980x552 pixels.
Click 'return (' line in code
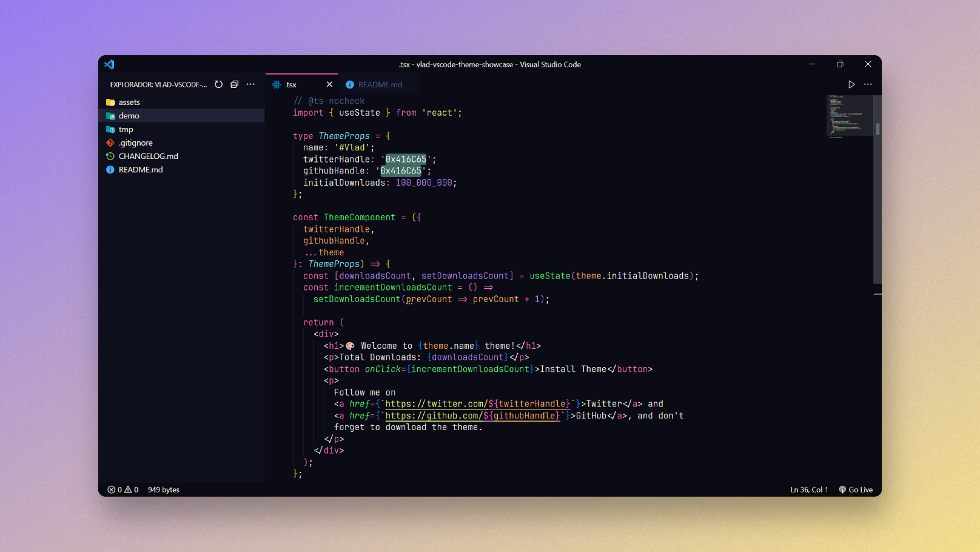point(324,323)
